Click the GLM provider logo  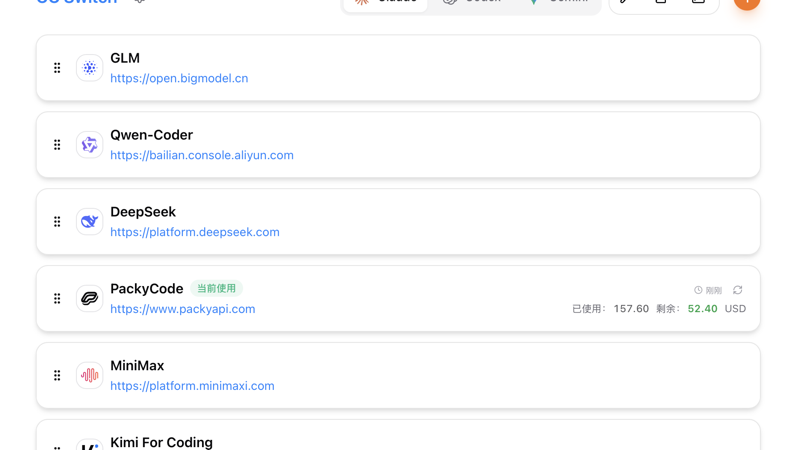coord(89,68)
